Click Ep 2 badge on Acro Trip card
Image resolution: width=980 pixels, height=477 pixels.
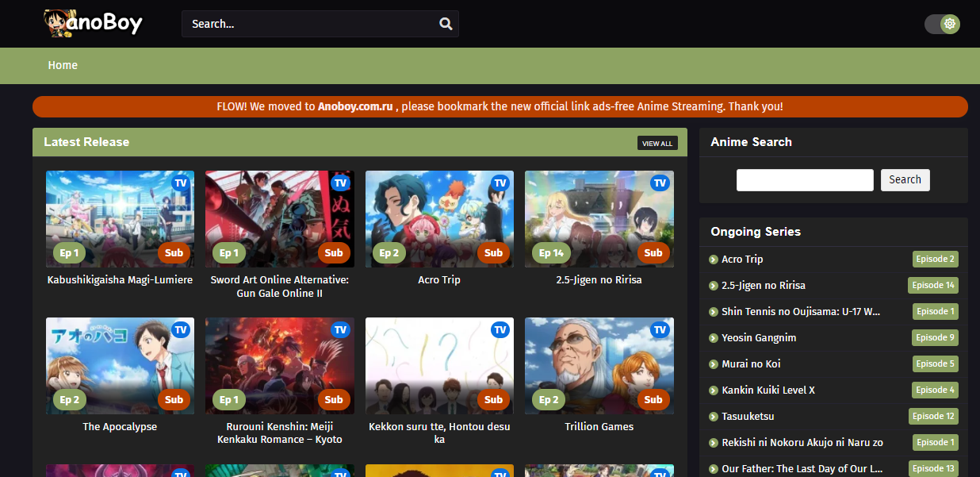(x=389, y=253)
